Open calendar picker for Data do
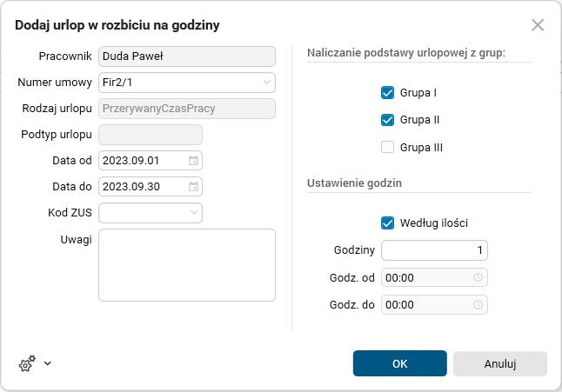The width and height of the screenshot is (562, 392). pyautogui.click(x=193, y=187)
